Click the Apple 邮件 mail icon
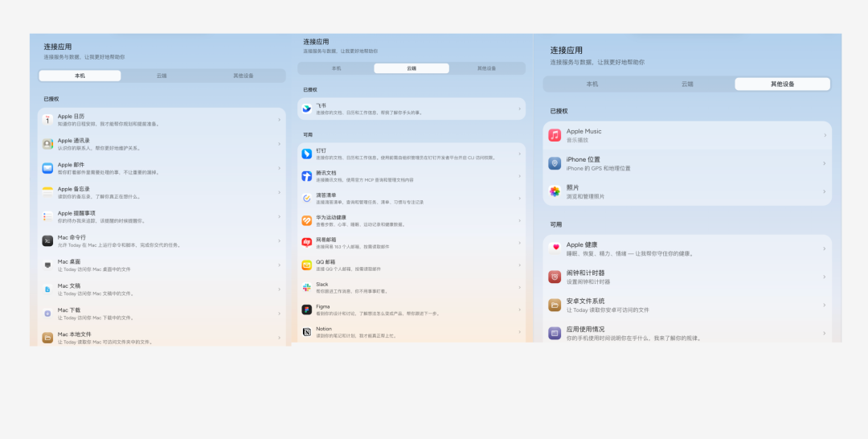 47,168
